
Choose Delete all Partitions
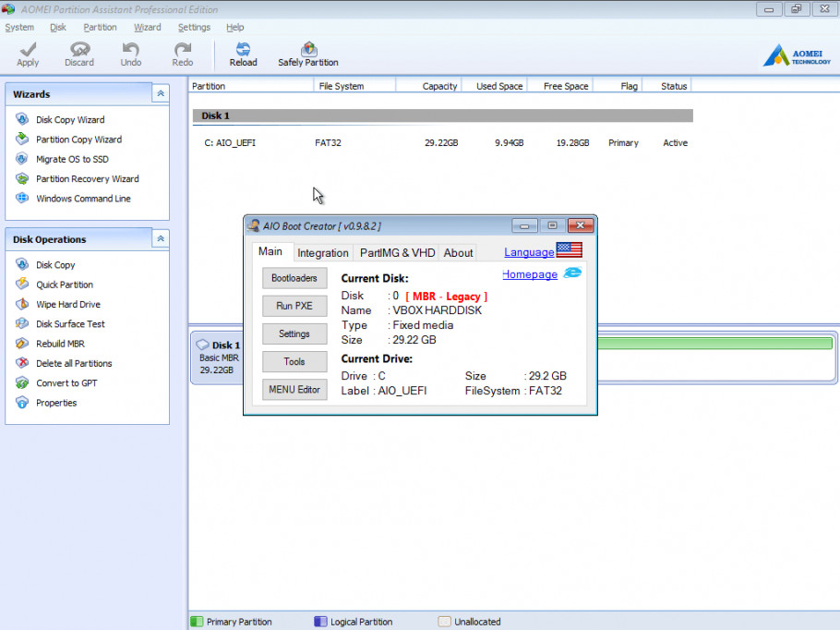point(74,363)
